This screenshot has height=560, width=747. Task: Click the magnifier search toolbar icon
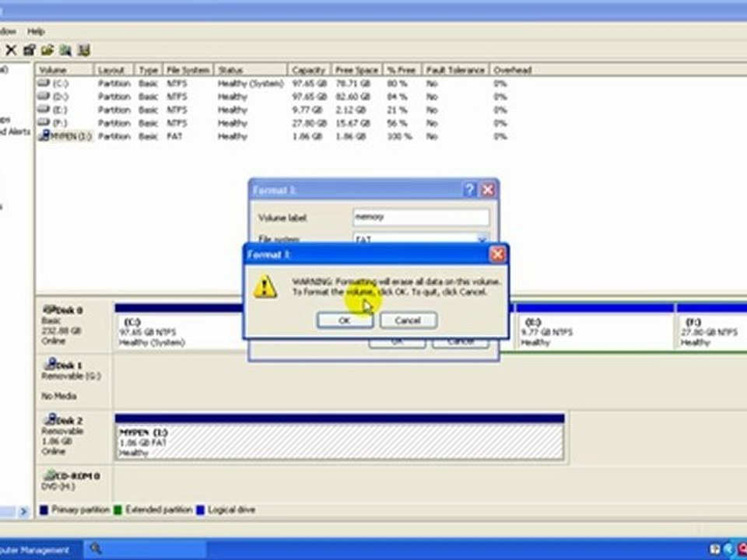(65, 50)
